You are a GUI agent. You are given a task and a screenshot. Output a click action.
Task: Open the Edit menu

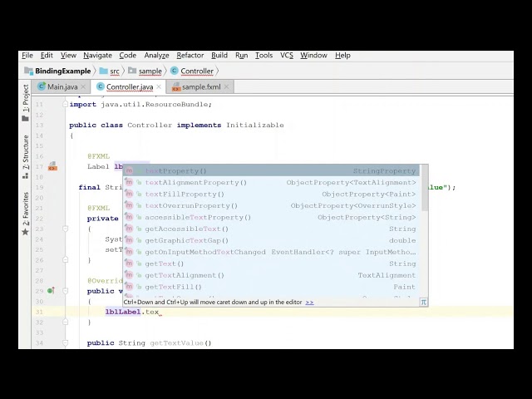click(47, 56)
